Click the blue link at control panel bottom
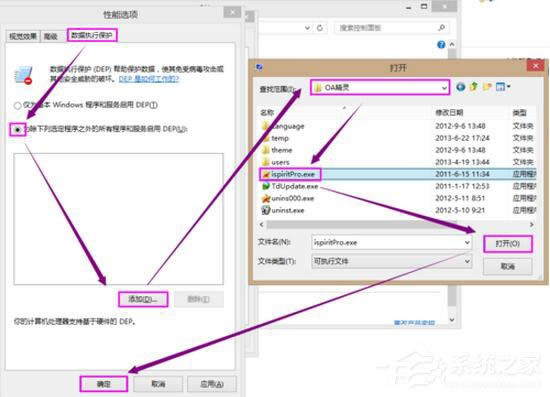This screenshot has height=397, width=550. point(414,322)
